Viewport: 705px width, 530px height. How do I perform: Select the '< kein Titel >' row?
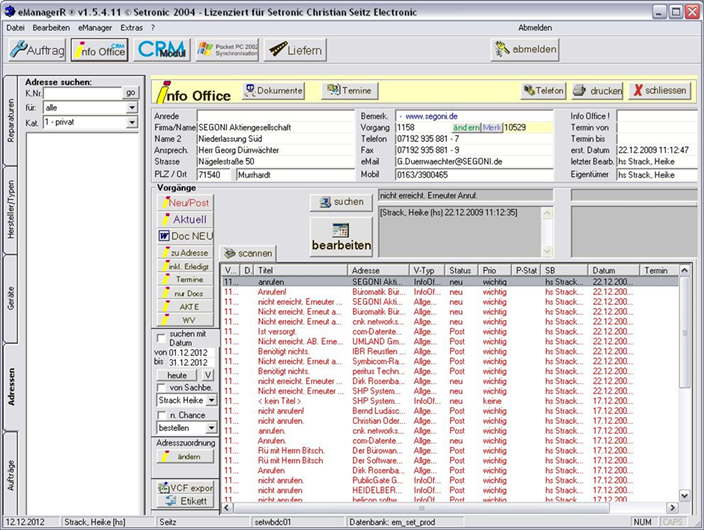450,401
